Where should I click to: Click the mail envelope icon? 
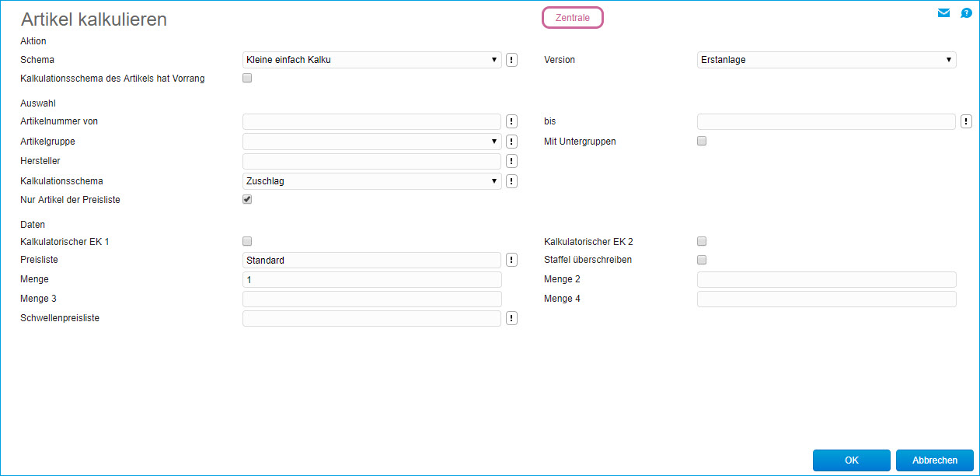(943, 13)
